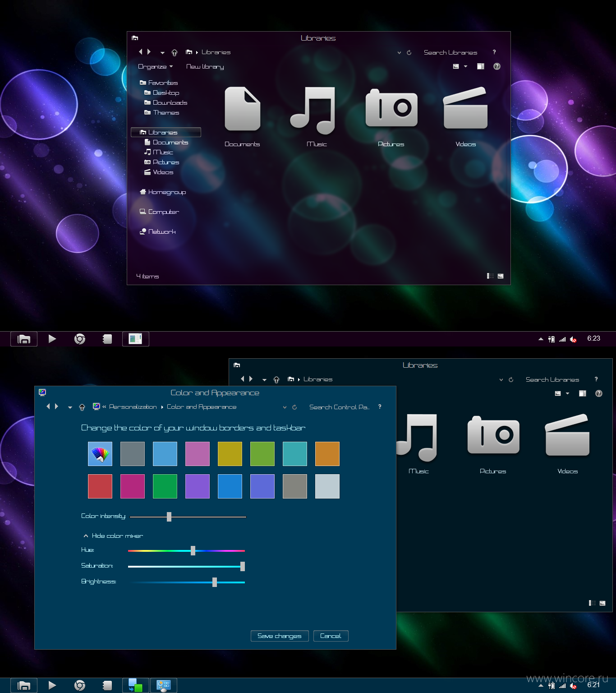This screenshot has width=616, height=693.
Task: Open the Pictures library icon in top window
Action: pyautogui.click(x=391, y=108)
